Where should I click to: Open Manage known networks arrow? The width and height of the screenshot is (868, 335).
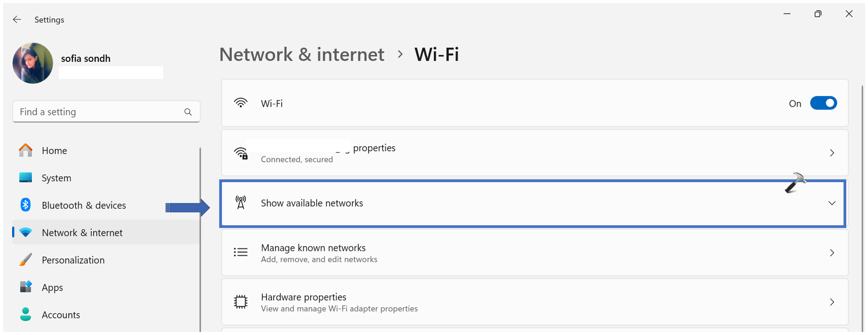pyautogui.click(x=832, y=253)
